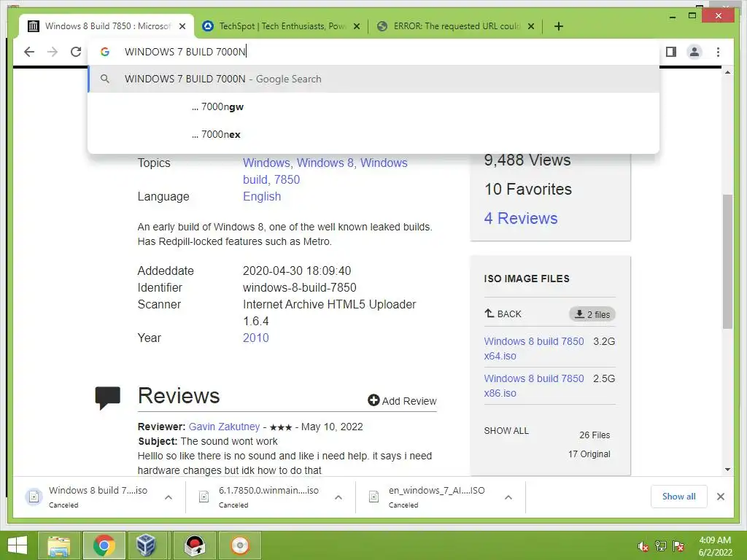The width and height of the screenshot is (747, 560).
Task: Click Chrome icon in taskbar
Action: tap(104, 545)
